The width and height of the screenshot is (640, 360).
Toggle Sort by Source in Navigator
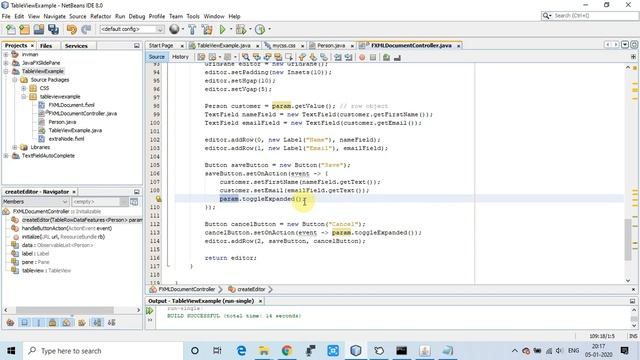click(111, 322)
